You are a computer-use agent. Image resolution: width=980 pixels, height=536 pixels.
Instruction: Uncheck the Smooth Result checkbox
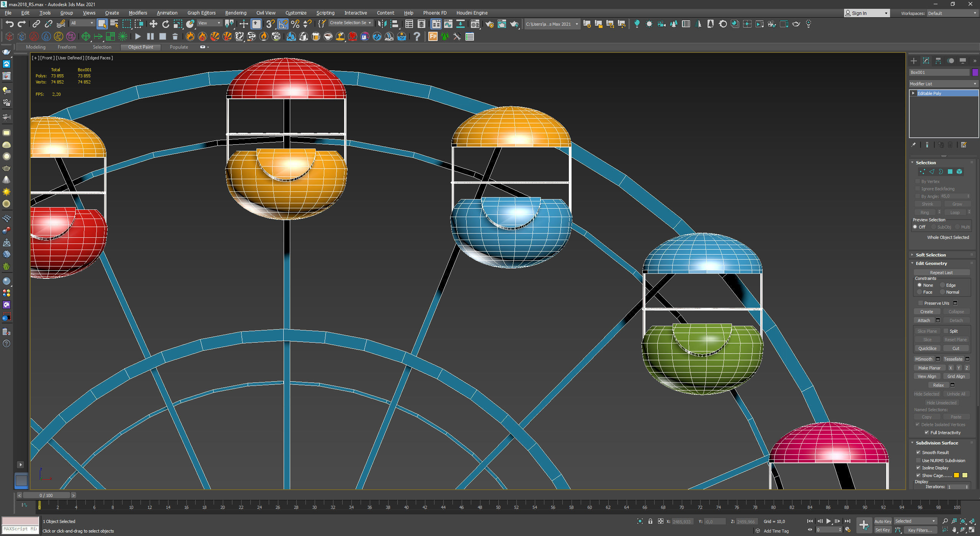coord(918,452)
